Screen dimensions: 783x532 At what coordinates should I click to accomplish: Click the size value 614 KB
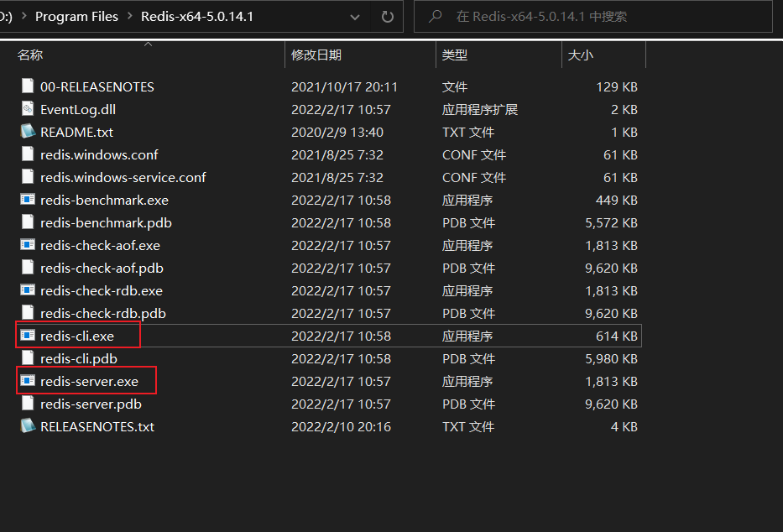point(617,336)
